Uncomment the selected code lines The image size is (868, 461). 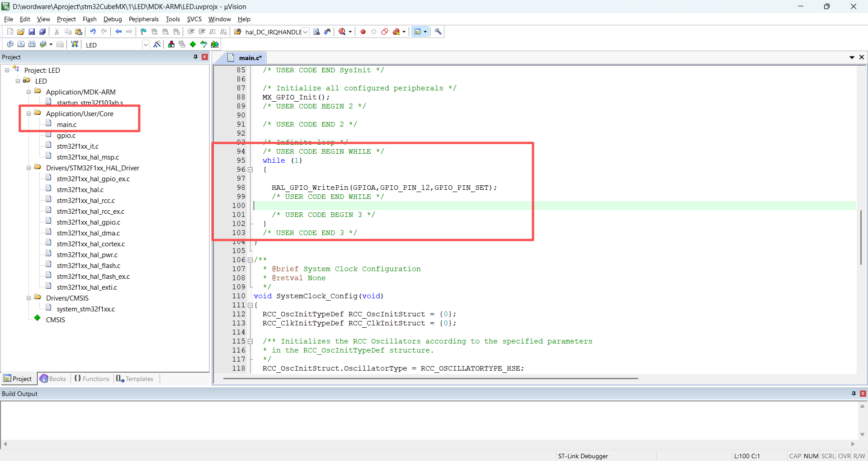(223, 32)
